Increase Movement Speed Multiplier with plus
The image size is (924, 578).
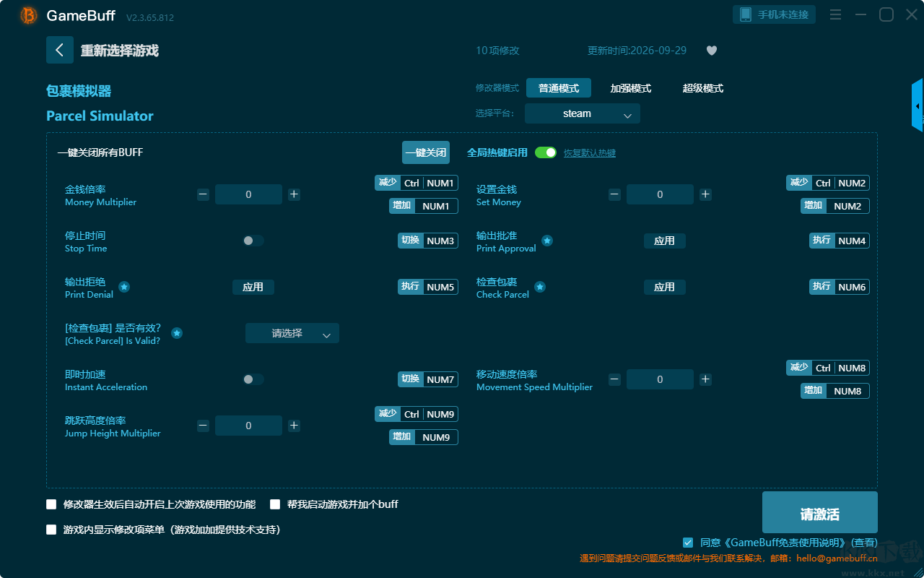click(x=705, y=379)
